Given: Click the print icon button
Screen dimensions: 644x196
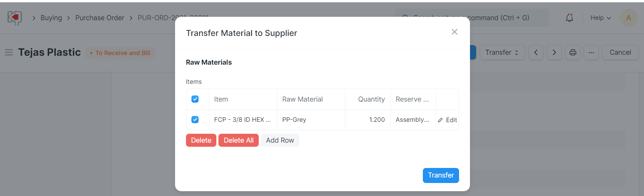Looking at the screenshot, I should (x=573, y=52).
